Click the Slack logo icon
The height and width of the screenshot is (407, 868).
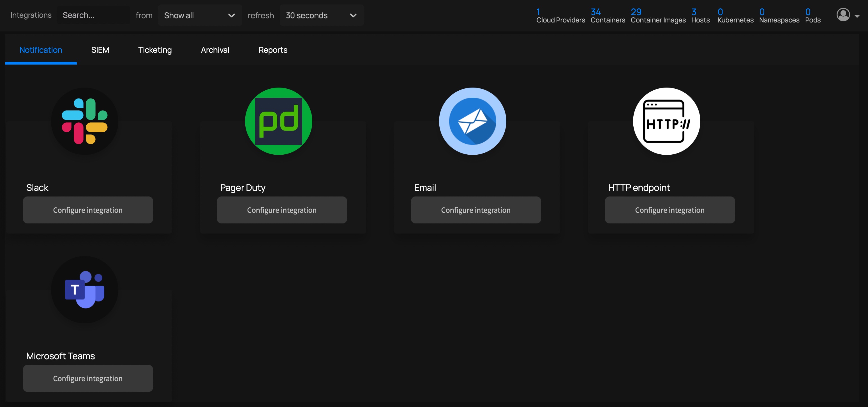[x=85, y=121]
